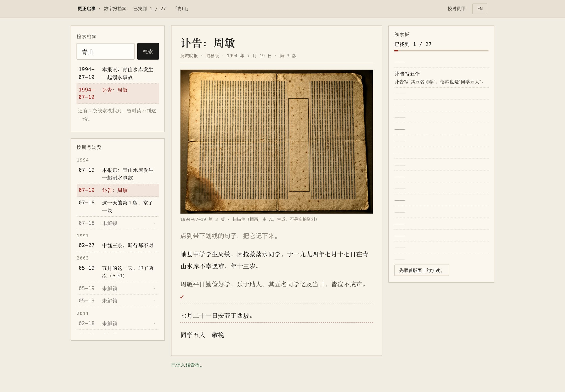Click hint button 先顺着版面上的字读。
Viewport: 565px width, 392px height.
tap(422, 270)
